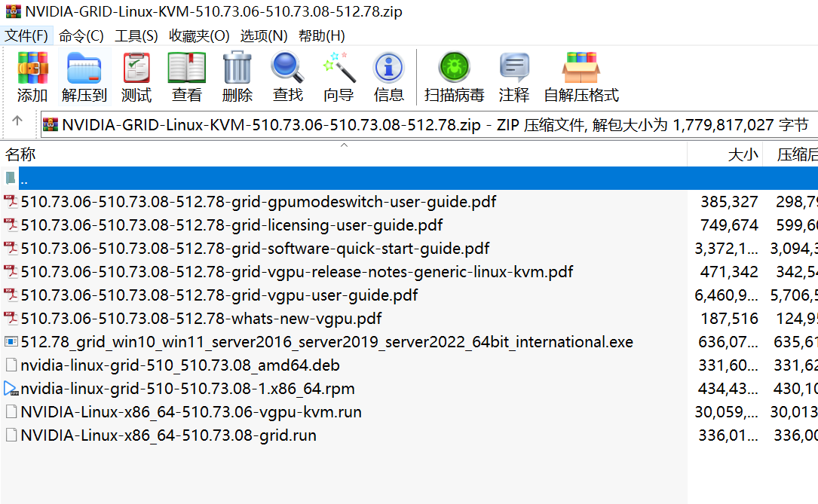Select the parent folder ".." entry

pos(24,179)
